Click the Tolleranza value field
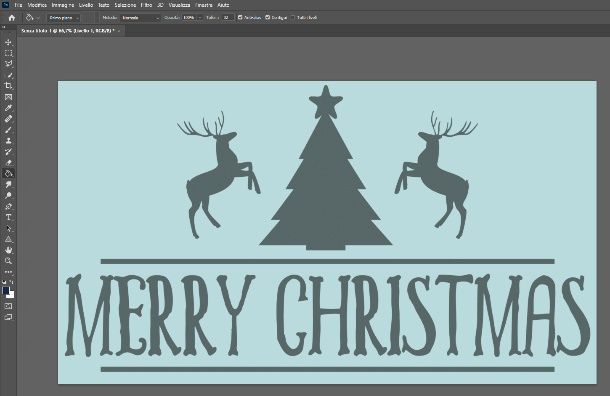This screenshot has width=610, height=396. [228, 18]
